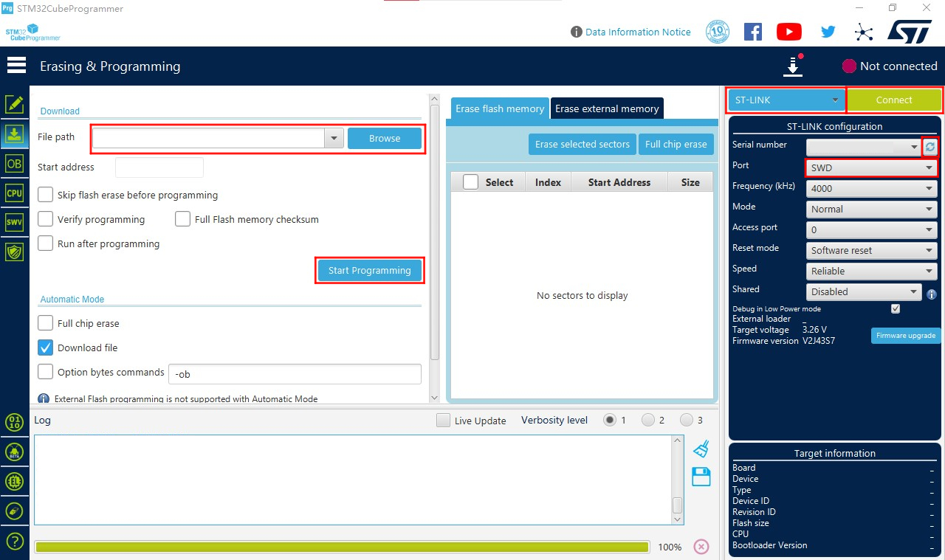Open the Port dropdown showing SWD

pos(870,167)
